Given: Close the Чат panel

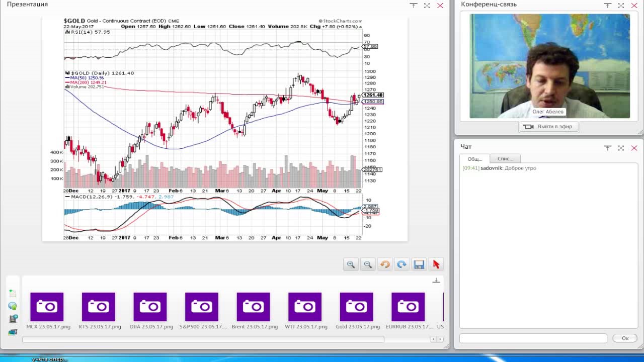Looking at the screenshot, I should [x=634, y=148].
